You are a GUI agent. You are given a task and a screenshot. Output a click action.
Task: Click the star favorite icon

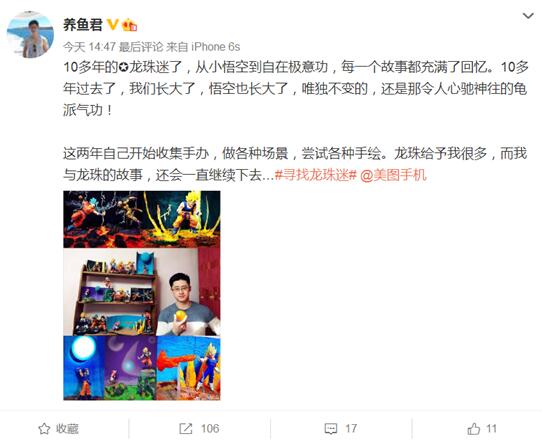(x=44, y=429)
